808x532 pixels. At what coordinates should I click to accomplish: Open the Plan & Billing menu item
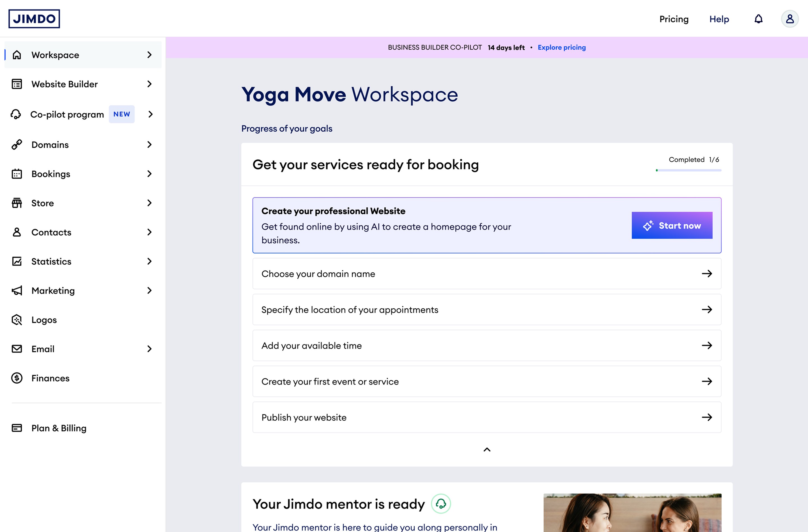[83, 428]
